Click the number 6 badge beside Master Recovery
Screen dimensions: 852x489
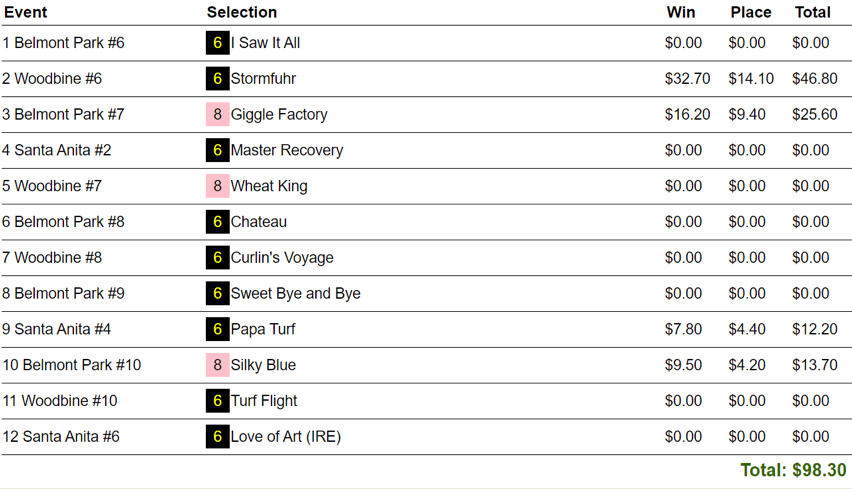tap(217, 151)
